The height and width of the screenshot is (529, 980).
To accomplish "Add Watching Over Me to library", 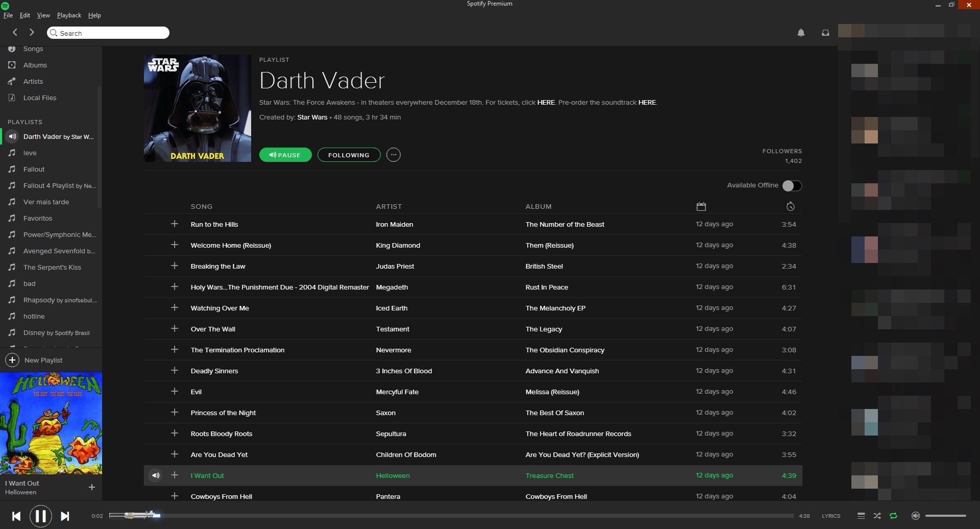I will (175, 307).
